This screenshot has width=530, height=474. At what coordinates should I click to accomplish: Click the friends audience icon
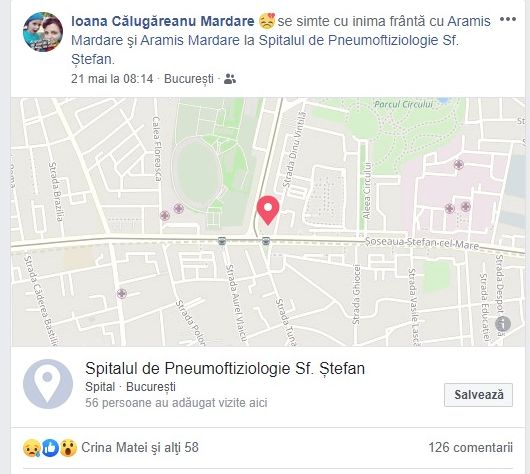[230, 79]
